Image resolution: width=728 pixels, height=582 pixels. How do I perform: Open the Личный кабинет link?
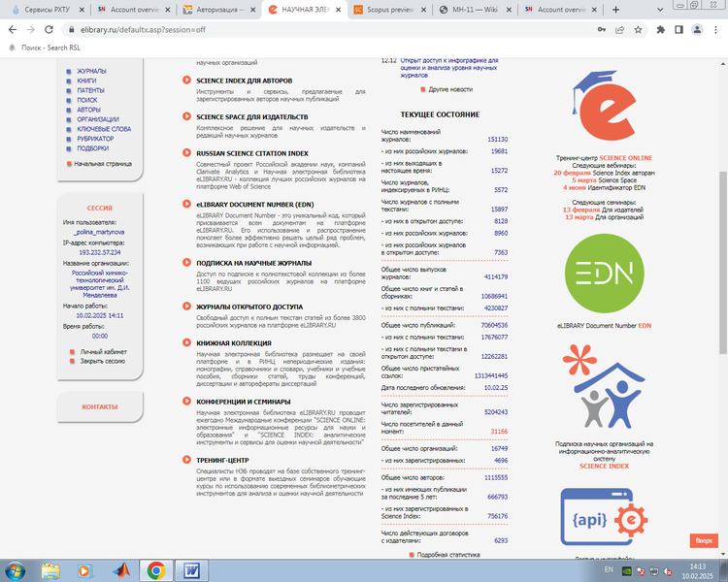click(x=103, y=350)
